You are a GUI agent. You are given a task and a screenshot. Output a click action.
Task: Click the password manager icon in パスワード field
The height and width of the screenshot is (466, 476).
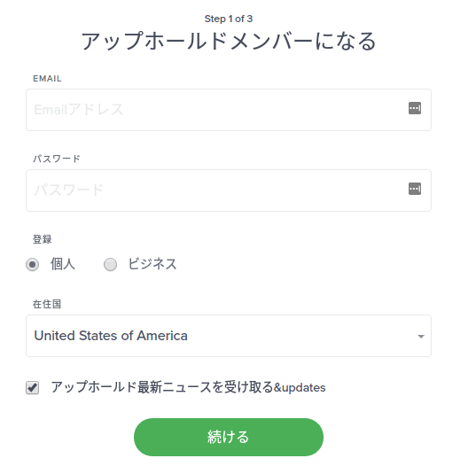(x=415, y=189)
